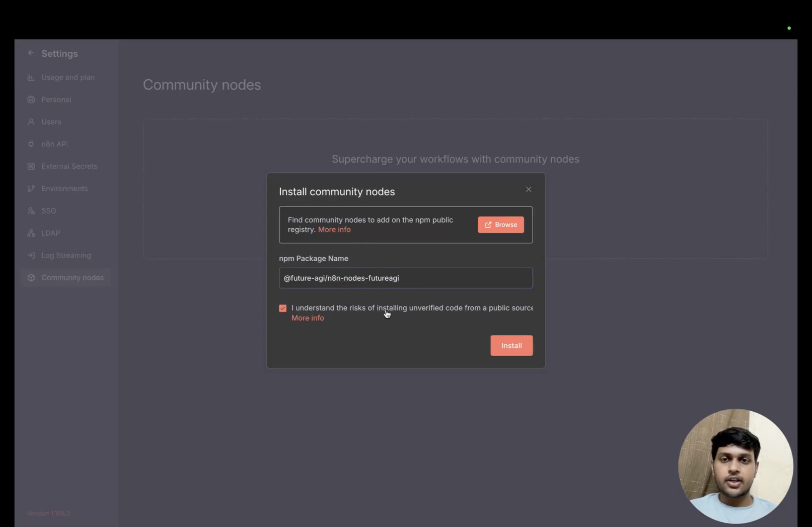Uncheck the unverified code risk checkbox

(x=282, y=308)
